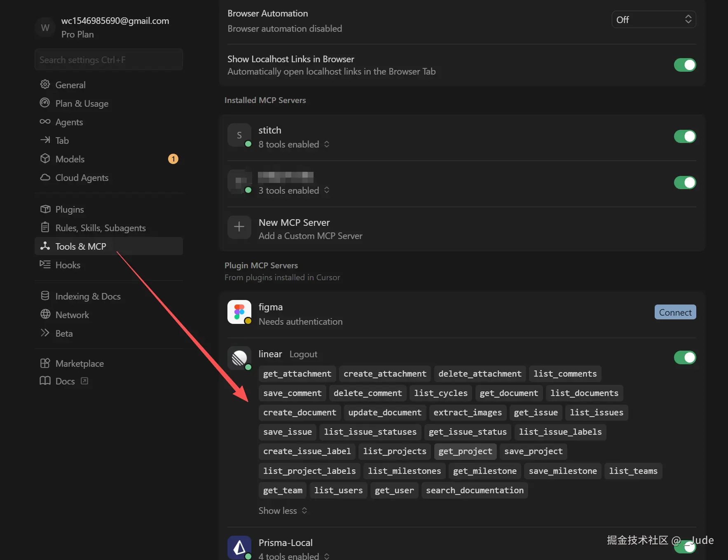Click the Plugins box icon

click(45, 209)
